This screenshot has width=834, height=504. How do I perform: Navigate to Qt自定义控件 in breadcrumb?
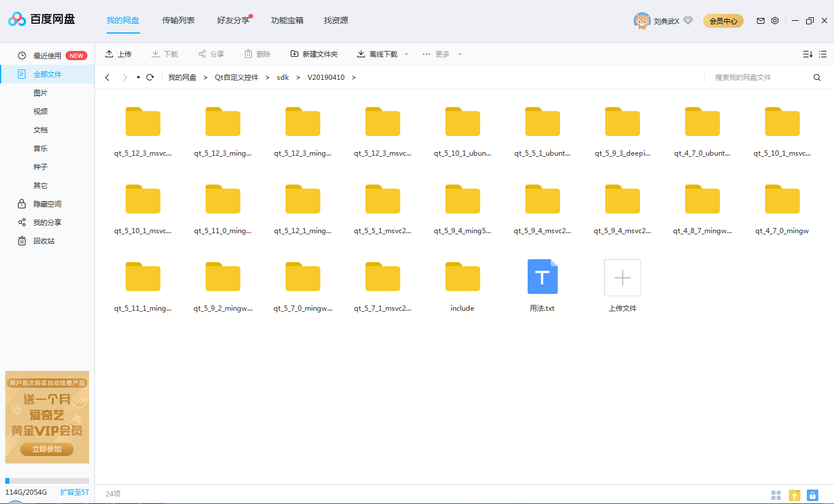pyautogui.click(x=236, y=78)
